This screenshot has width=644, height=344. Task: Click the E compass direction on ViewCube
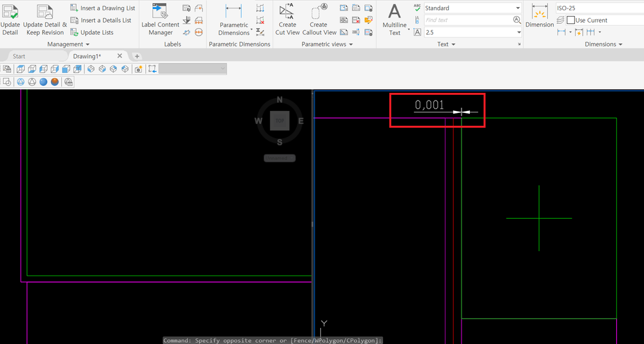[x=300, y=121]
